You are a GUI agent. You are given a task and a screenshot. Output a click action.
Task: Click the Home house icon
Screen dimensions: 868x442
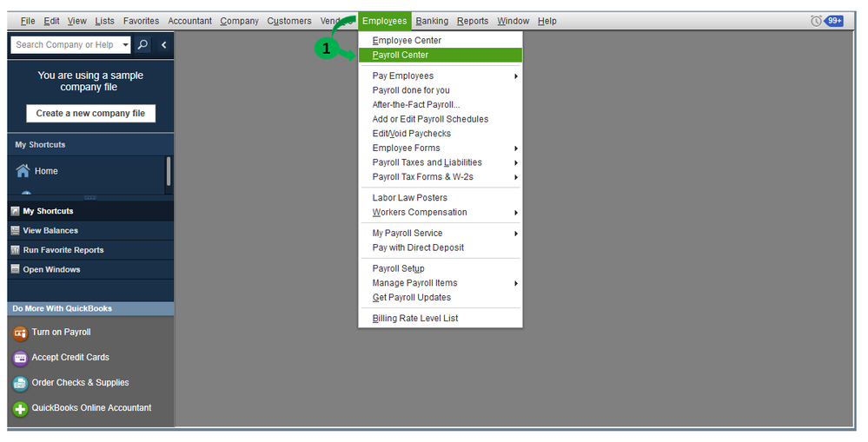click(23, 171)
